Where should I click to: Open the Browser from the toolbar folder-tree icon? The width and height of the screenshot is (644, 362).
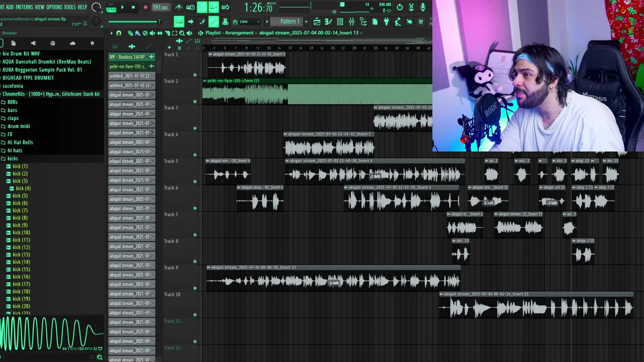(363, 21)
